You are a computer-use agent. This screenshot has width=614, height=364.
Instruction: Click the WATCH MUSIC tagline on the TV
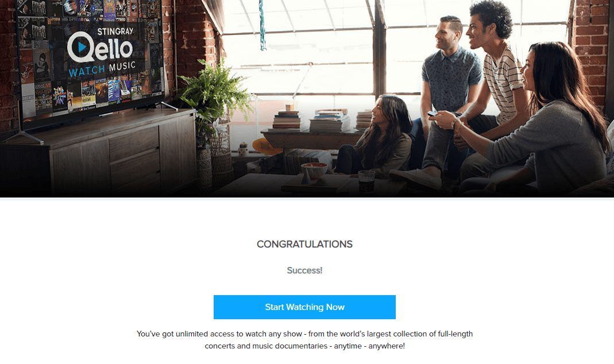(x=102, y=69)
